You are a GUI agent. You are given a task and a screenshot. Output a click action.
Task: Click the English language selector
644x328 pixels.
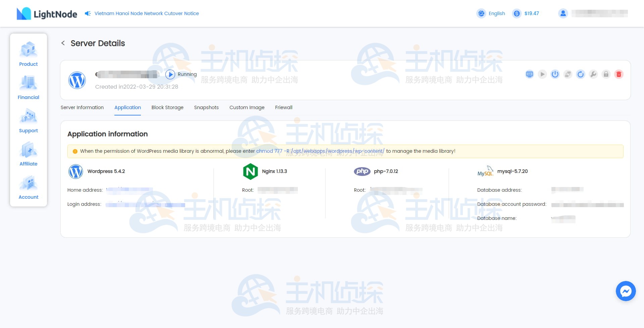pyautogui.click(x=491, y=13)
